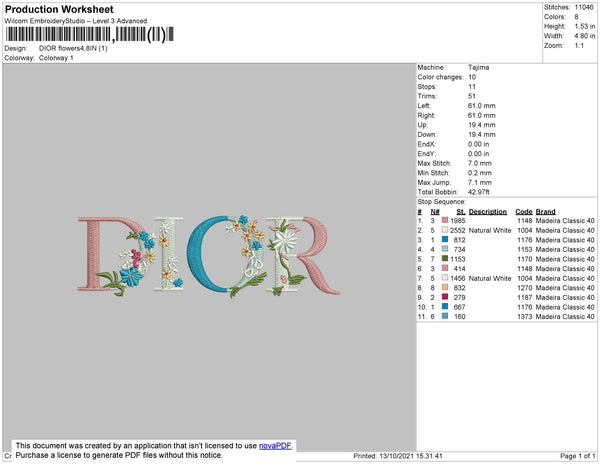The width and height of the screenshot is (600, 464).
Task: Click the Min Stitch value '0.2 mm'
Action: coord(480,173)
